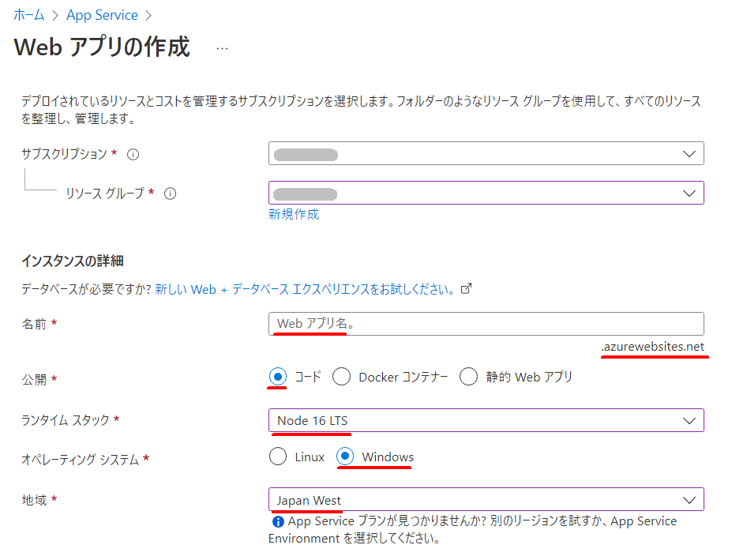
Task: Open the ellipsis menu beside the page title
Action: [222, 48]
